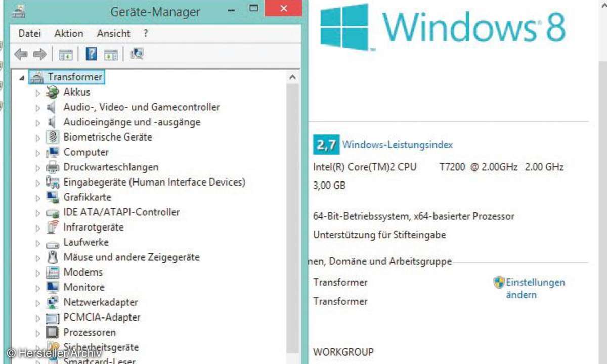This screenshot has width=607, height=364.
Task: Expand Audio-, Video- und Gamecontroller node
Action: 38,108
